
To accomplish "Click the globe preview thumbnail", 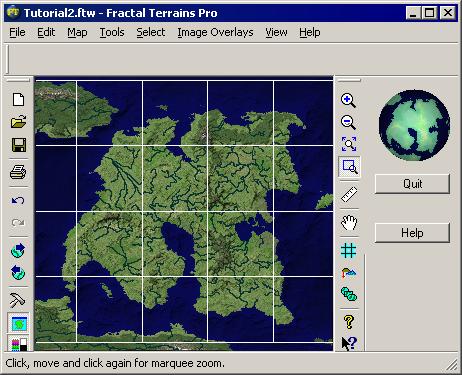I will pos(414,125).
